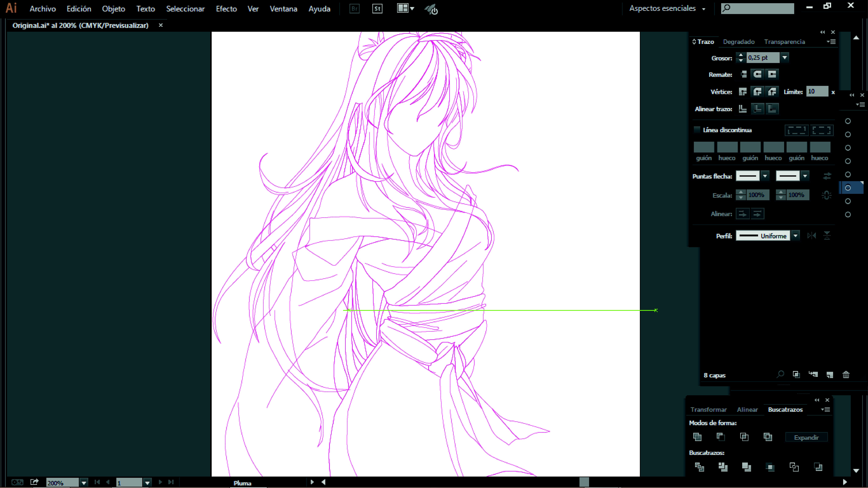
Task: Select the projecting cap Remate option
Action: pos(772,74)
